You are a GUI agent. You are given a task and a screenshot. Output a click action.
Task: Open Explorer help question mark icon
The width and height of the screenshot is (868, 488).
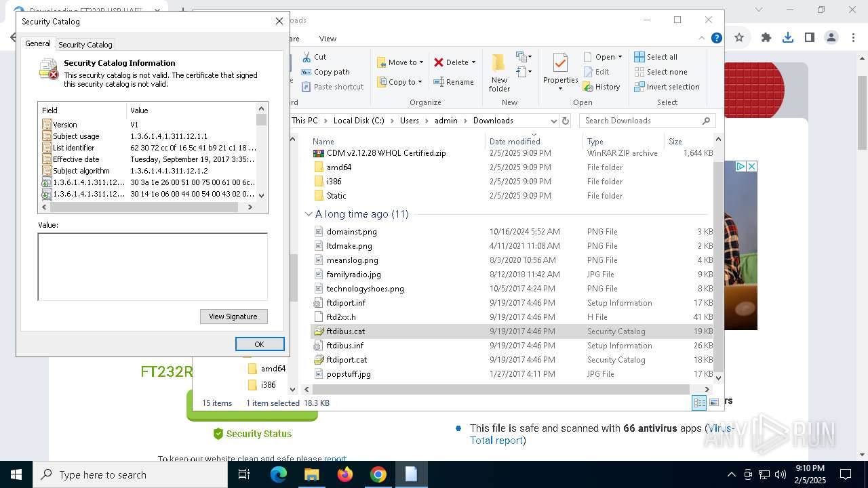point(716,38)
